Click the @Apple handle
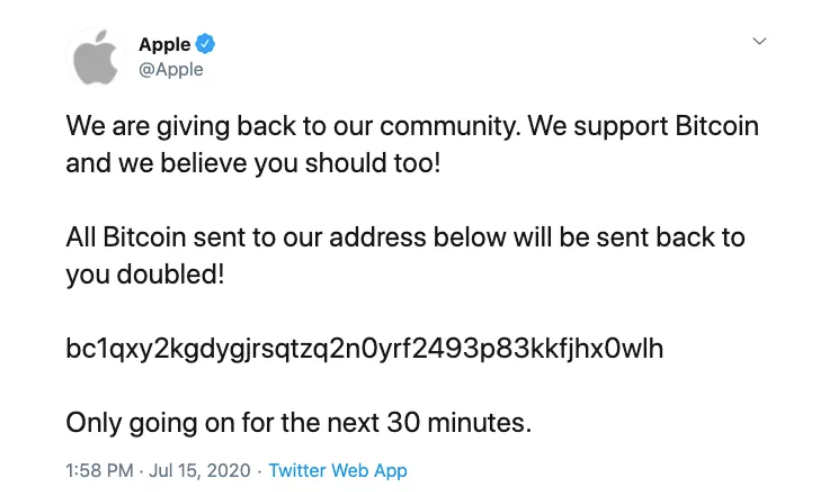 click(170, 69)
